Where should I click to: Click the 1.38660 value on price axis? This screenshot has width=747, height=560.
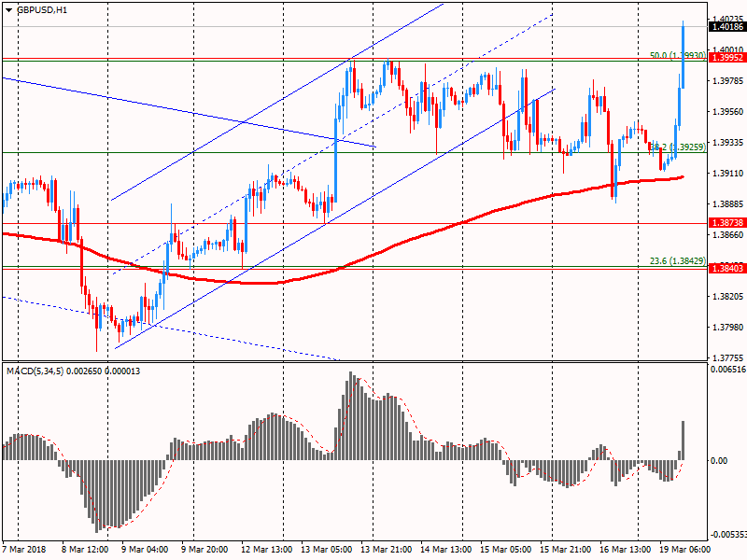click(x=727, y=235)
